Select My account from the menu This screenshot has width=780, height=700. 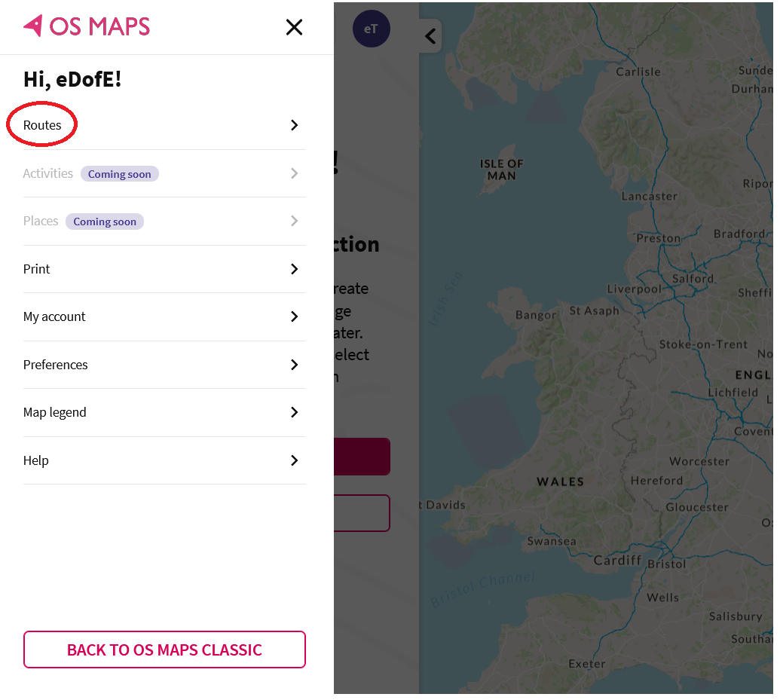coord(54,316)
